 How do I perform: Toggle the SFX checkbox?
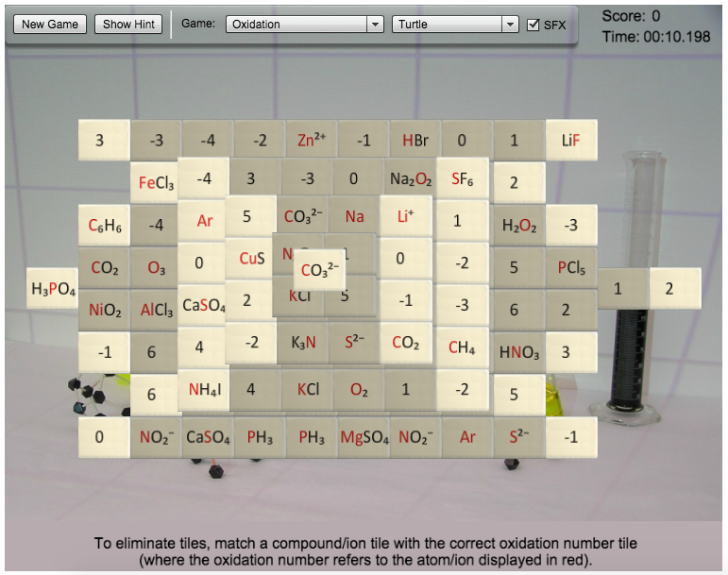[533, 25]
